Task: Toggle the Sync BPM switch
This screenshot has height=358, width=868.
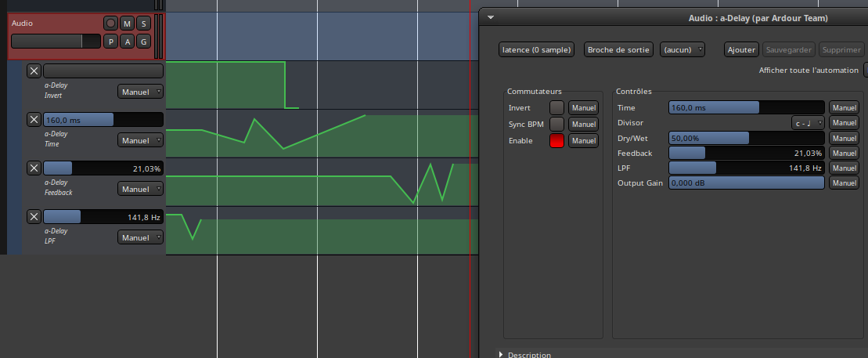Action: coord(556,124)
